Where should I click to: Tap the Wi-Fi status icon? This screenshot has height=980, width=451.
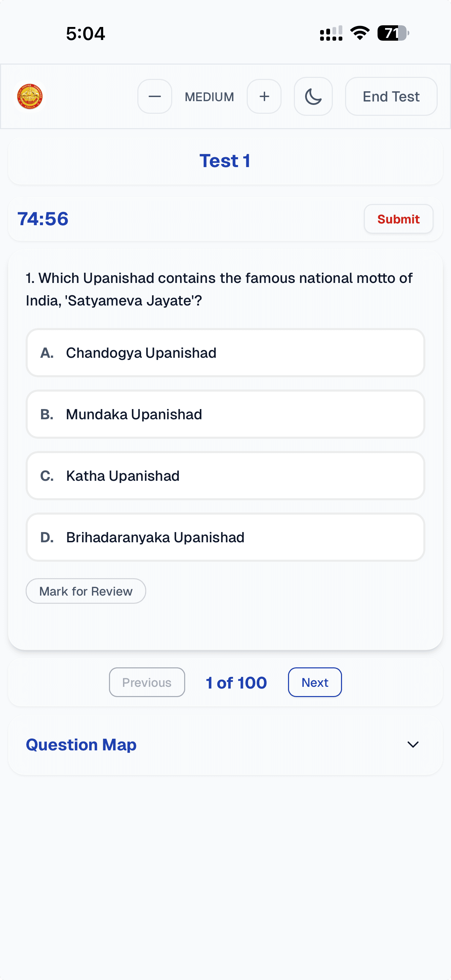(x=360, y=33)
